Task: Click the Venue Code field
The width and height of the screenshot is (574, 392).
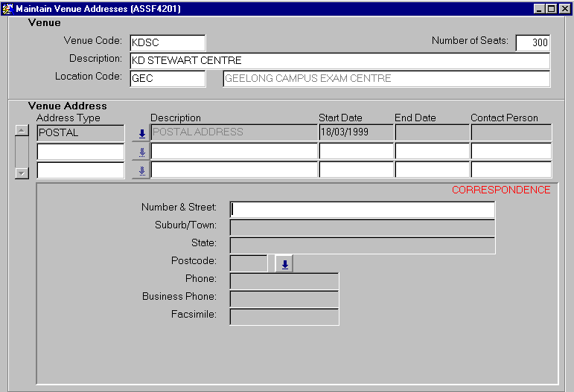Action: 168,42
